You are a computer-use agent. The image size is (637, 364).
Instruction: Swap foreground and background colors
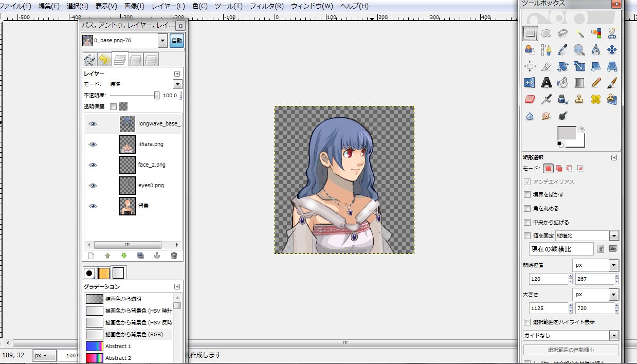point(581,129)
